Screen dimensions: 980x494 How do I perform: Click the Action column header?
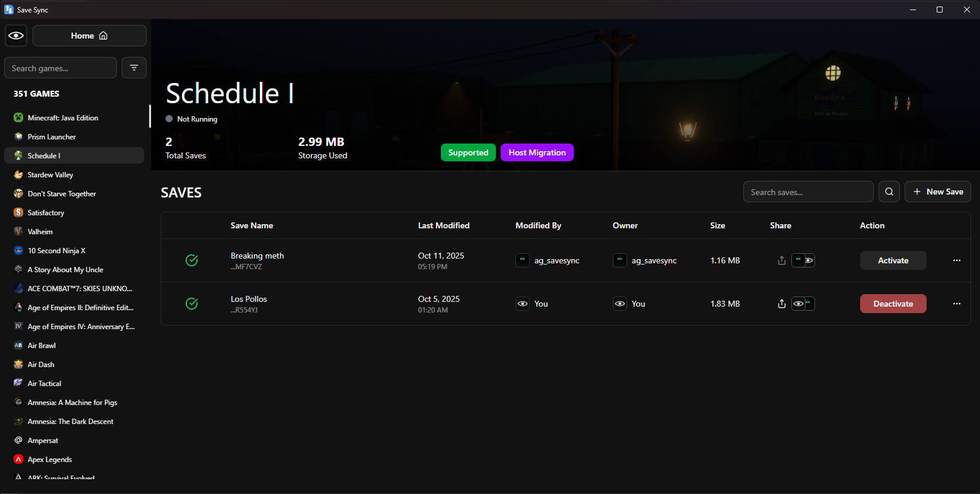point(872,225)
